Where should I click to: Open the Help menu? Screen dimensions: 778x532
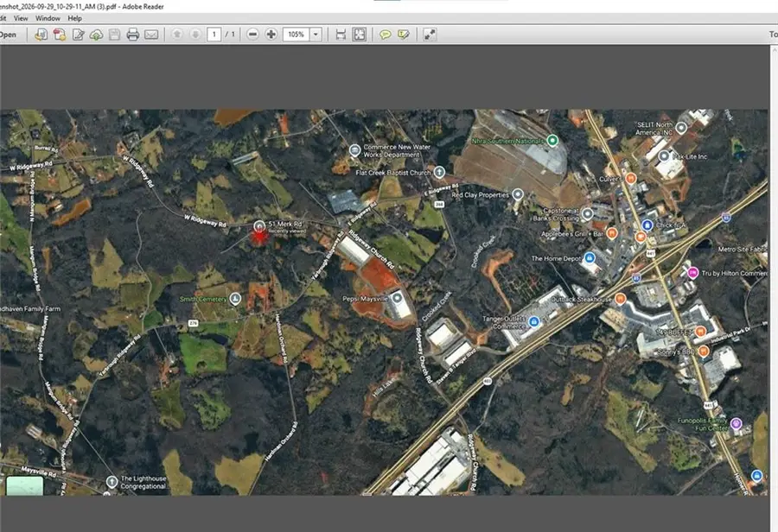coord(75,18)
